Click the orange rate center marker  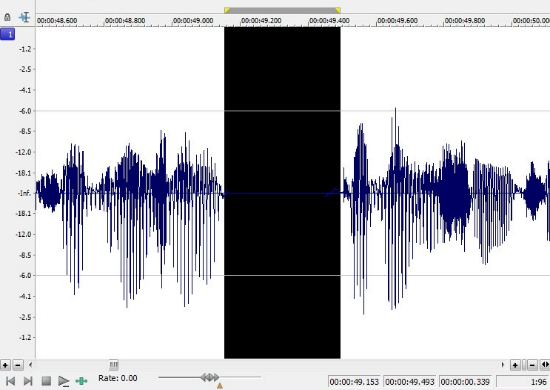[220, 386]
